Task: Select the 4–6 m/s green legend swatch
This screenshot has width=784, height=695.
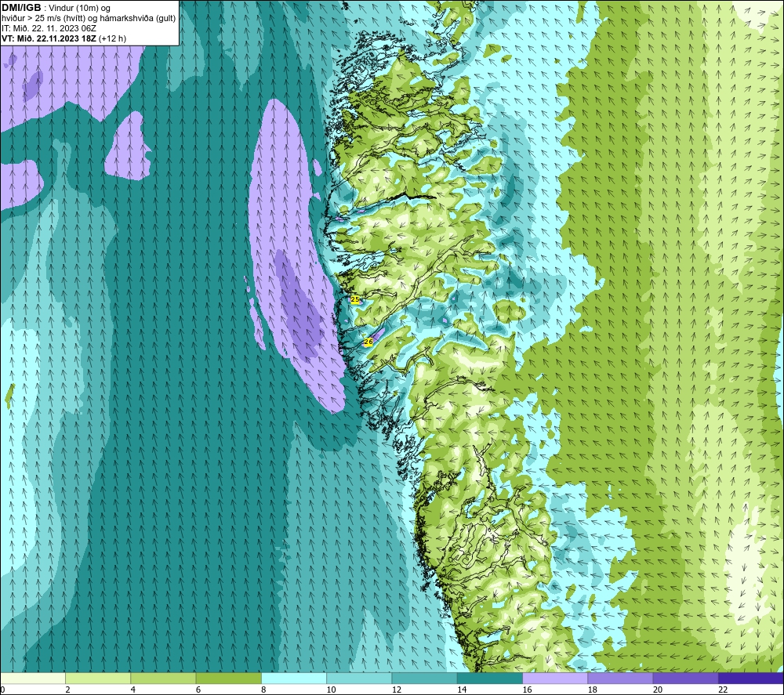Action: [x=164, y=678]
